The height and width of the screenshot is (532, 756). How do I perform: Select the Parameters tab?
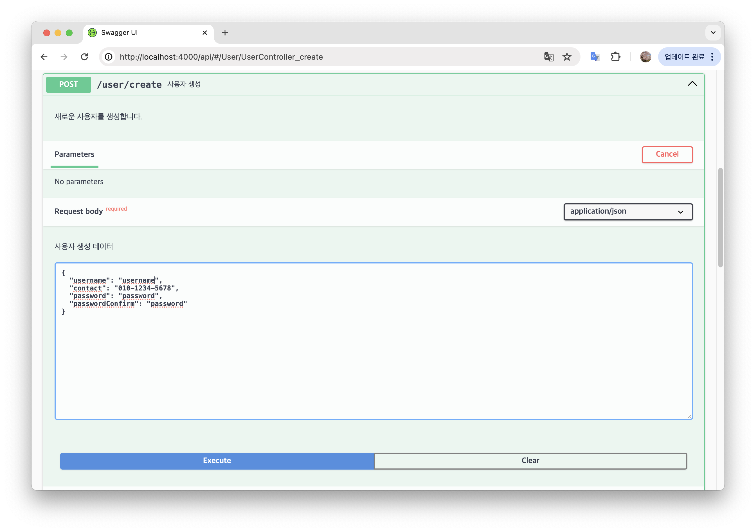click(75, 154)
